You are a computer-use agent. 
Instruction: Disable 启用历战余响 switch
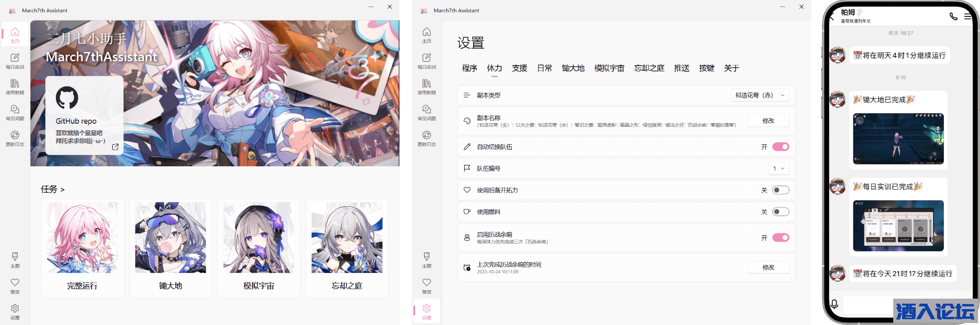[781, 238]
